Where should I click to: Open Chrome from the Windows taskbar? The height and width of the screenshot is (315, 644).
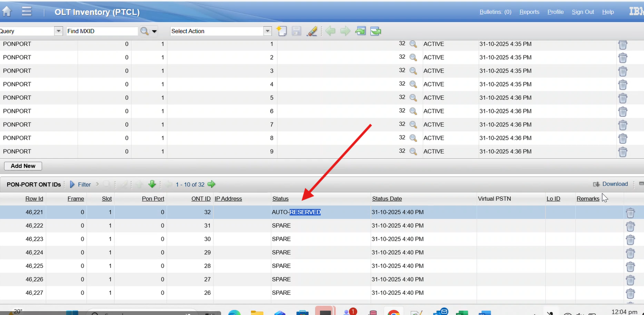394,313
